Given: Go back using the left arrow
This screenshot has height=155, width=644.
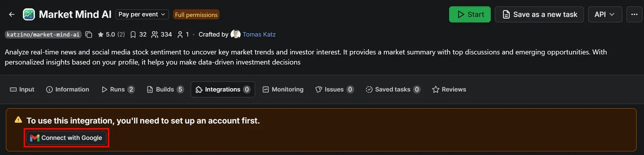Looking at the screenshot, I should (12, 15).
